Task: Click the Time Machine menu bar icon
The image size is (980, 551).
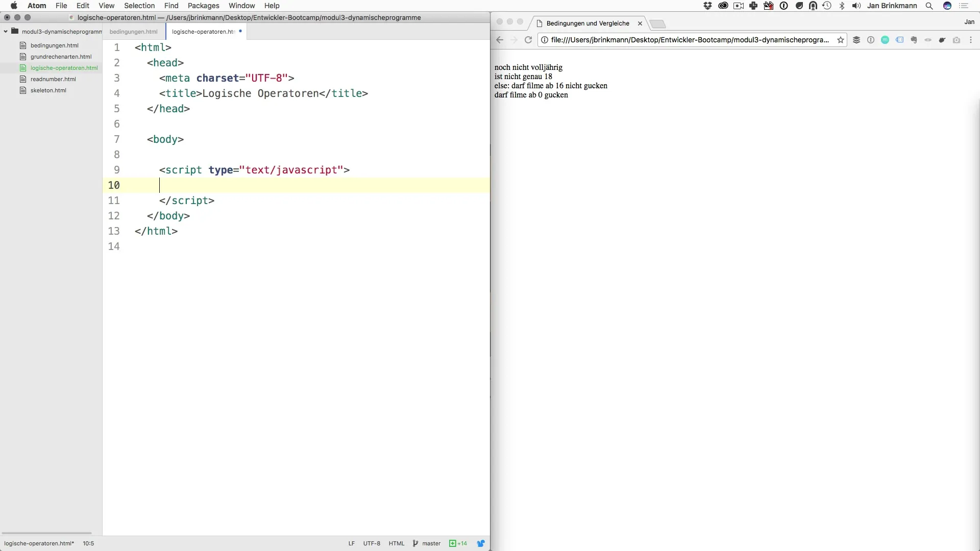Action: coord(827,6)
